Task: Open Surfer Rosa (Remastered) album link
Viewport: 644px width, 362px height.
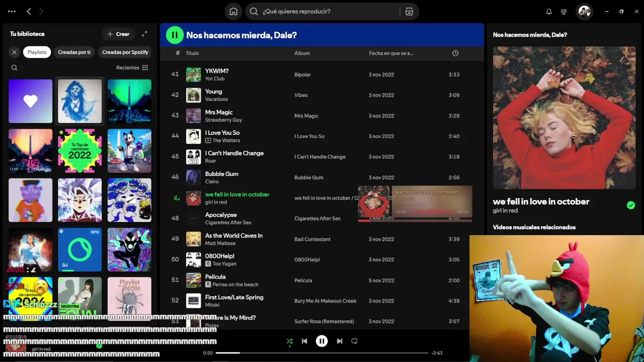Action: [x=324, y=322]
